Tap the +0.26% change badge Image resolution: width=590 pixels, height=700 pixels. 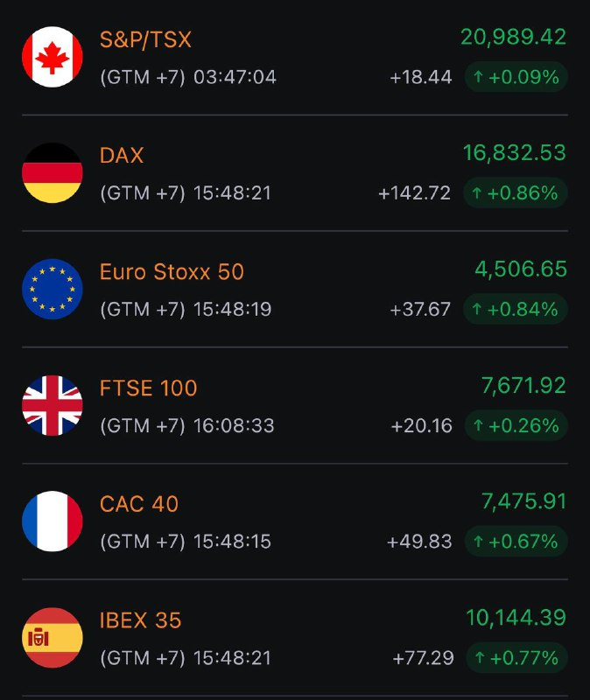coord(516,425)
